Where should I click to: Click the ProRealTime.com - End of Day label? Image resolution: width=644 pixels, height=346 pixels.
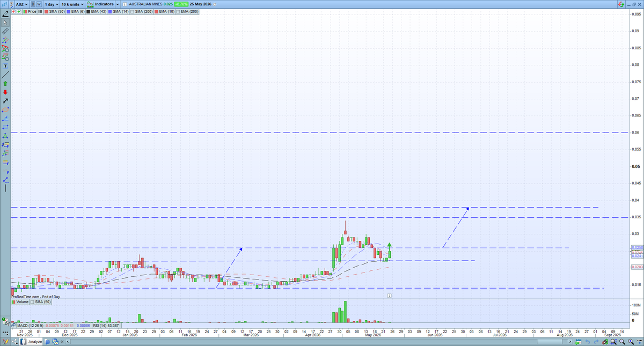(x=35, y=296)
